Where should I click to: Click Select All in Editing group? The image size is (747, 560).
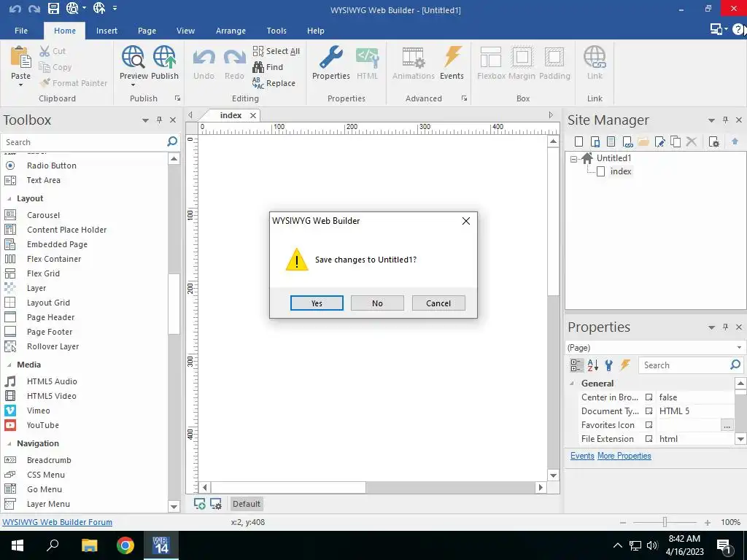tap(276, 51)
